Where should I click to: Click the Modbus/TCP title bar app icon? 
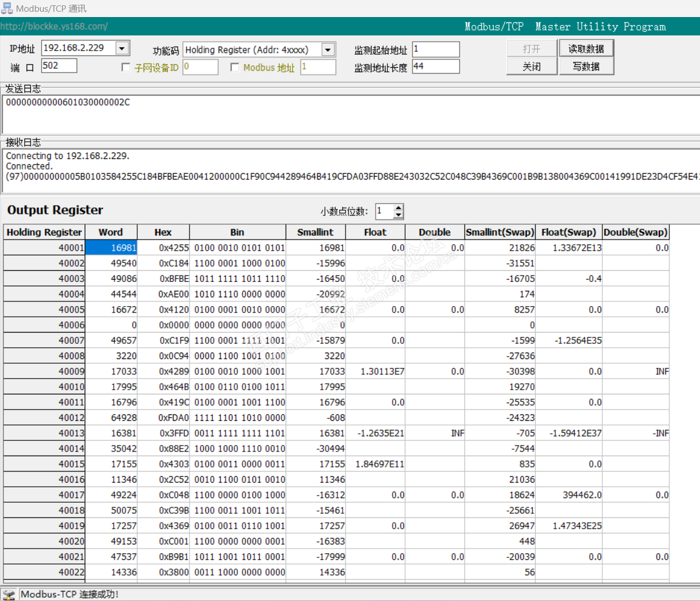[x=7, y=8]
